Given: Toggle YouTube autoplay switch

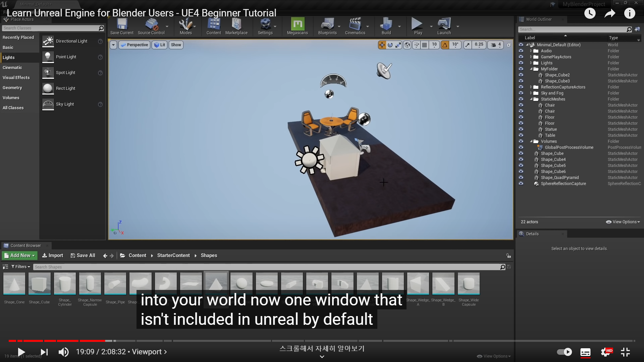Looking at the screenshot, I should 564,352.
